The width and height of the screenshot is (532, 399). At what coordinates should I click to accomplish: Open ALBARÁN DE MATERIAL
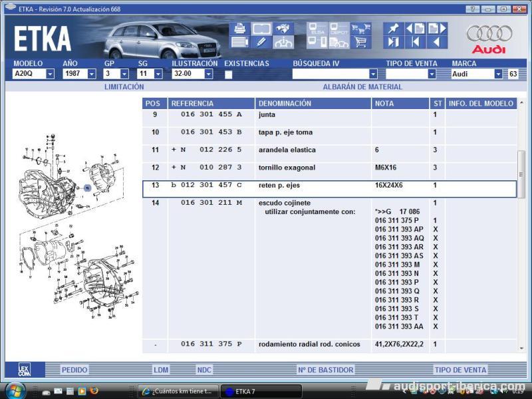click(362, 87)
